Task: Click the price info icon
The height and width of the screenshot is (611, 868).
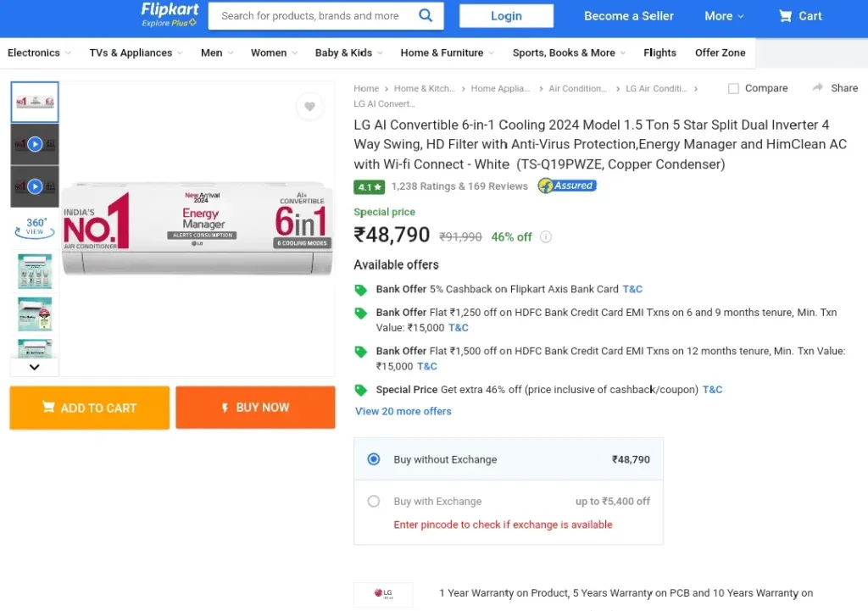Action: [x=546, y=237]
